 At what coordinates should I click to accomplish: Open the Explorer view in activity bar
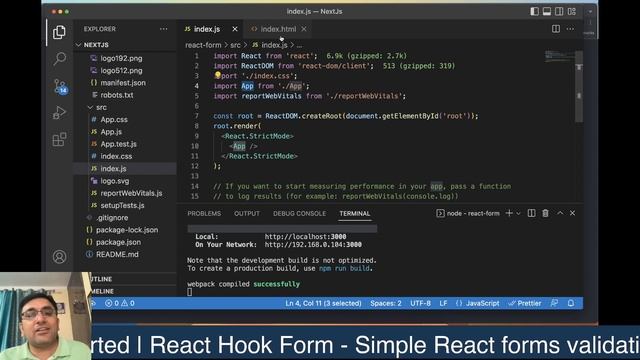coord(59,32)
